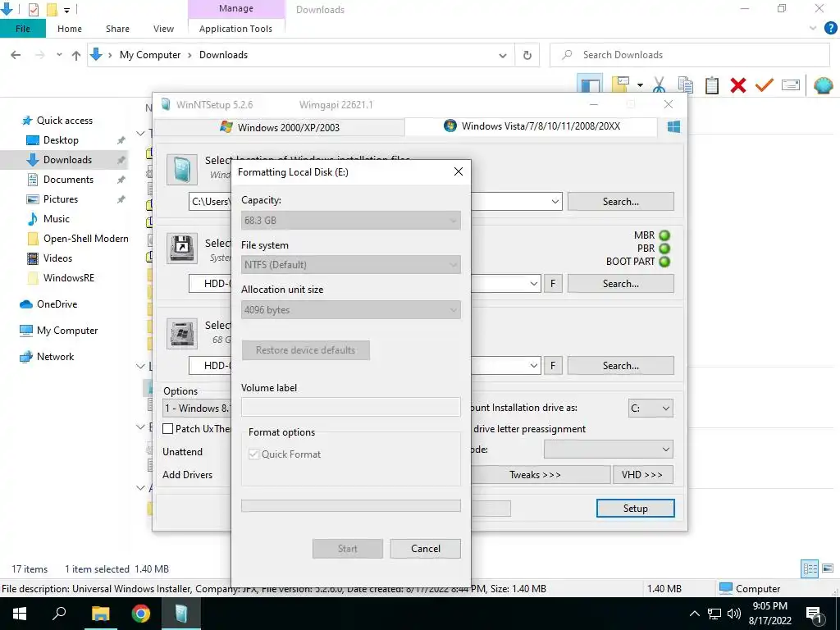Expand installation drive selection dropdown
This screenshot has width=840, height=630.
point(533,365)
